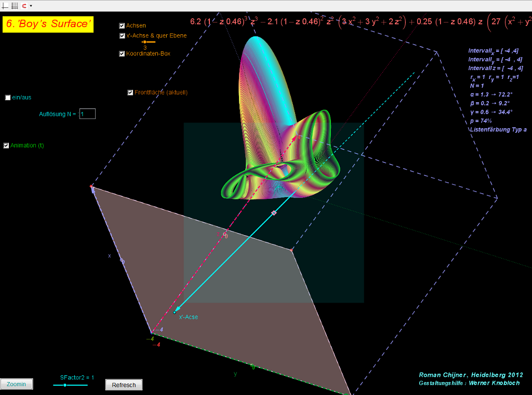Uncheck x'-Achse & quer Ebene checkbox

122,36
